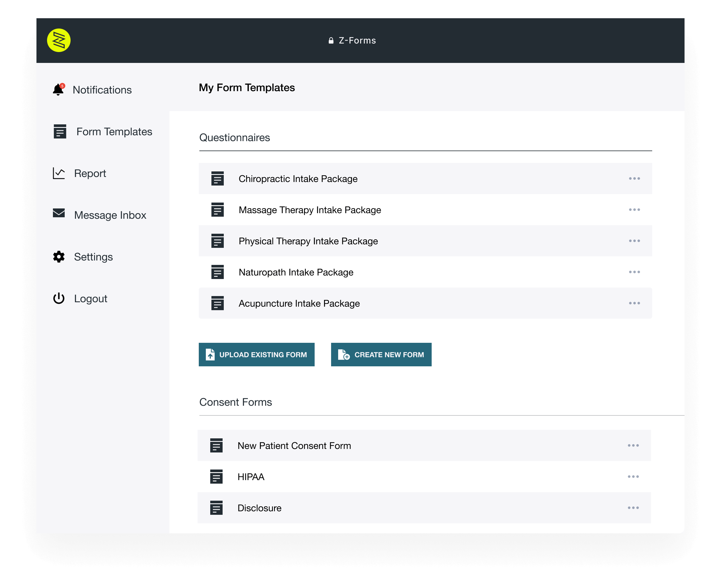The height and width of the screenshot is (588, 721).
Task: Expand options menu for Physical Therapy Intake Package
Action: point(634,241)
